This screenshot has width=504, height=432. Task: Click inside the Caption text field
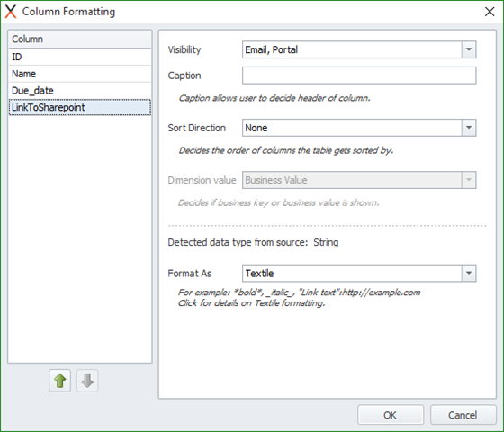coord(359,76)
